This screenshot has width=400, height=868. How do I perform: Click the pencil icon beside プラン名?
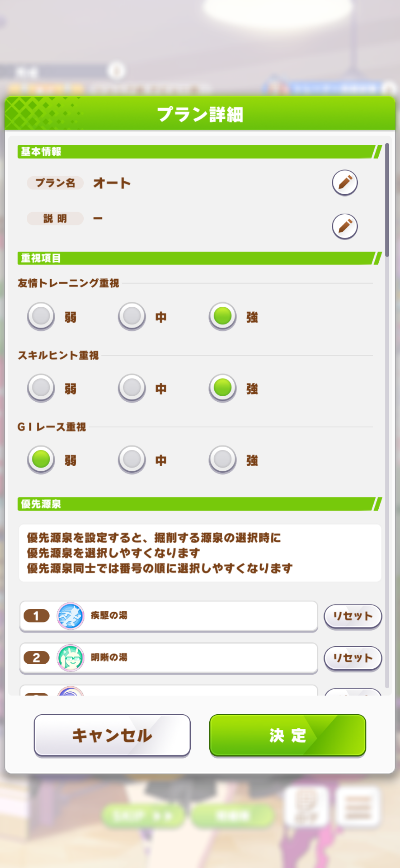(x=344, y=182)
